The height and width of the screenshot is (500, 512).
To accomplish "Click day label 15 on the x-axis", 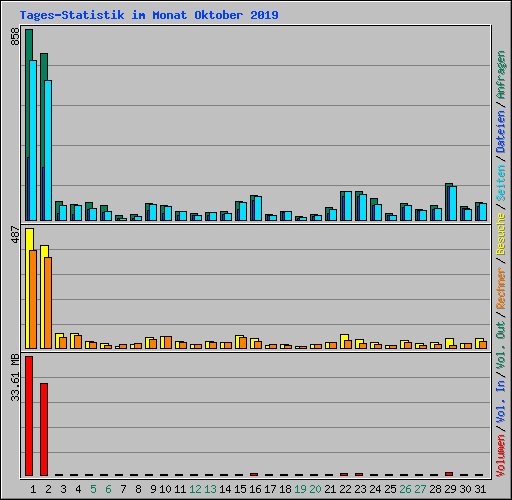I will 240,489.
